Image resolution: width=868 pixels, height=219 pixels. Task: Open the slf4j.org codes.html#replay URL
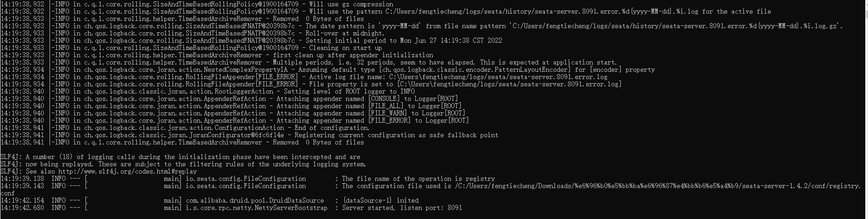[x=128, y=171]
